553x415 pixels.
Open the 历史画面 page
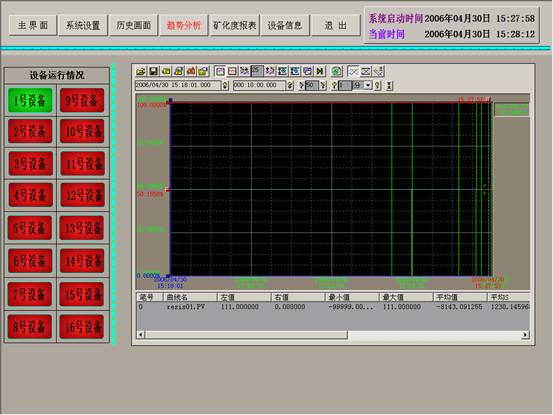[x=134, y=25]
